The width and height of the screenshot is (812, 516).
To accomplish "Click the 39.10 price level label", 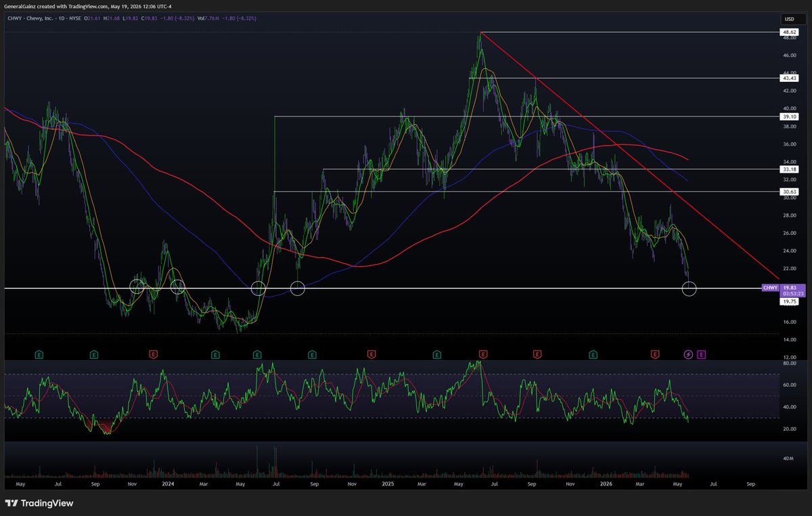I will [x=789, y=116].
